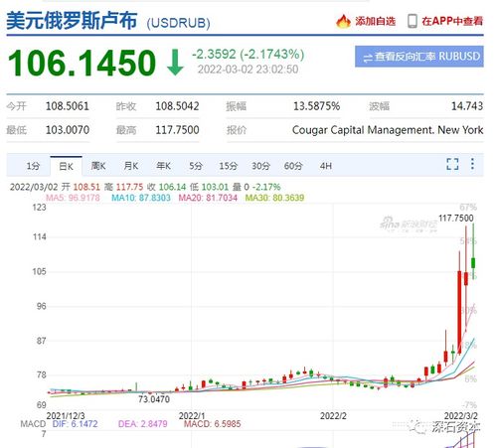The height and width of the screenshot is (448, 496).
Task: Click the flame icon beside 添加自选
Action: (x=343, y=22)
